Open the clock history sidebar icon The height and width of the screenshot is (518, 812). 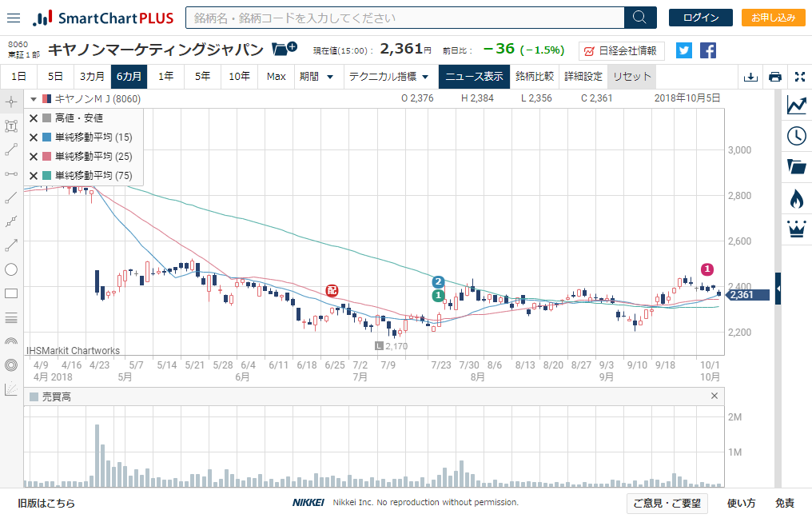click(x=797, y=136)
